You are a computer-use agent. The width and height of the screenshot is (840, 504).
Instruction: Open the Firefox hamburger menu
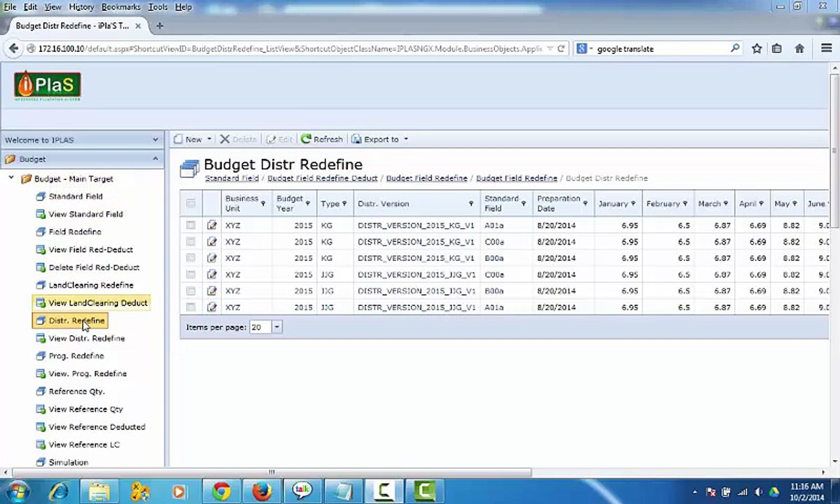[826, 49]
